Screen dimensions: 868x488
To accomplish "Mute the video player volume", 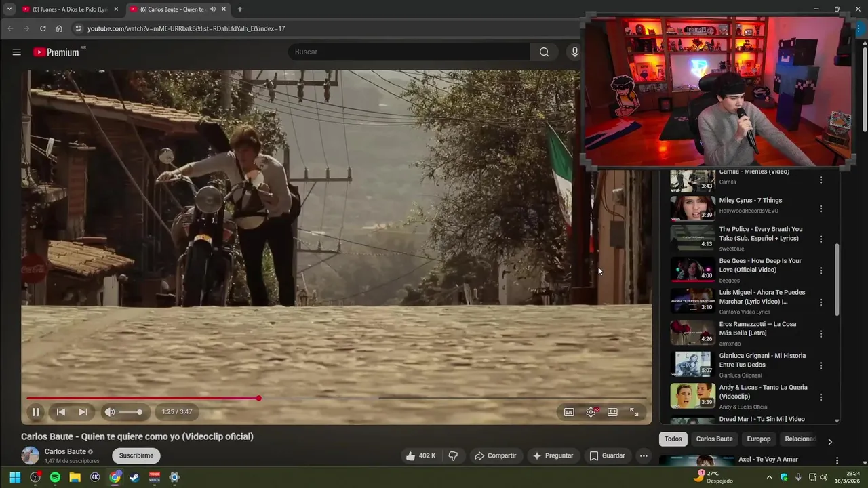I will [110, 412].
